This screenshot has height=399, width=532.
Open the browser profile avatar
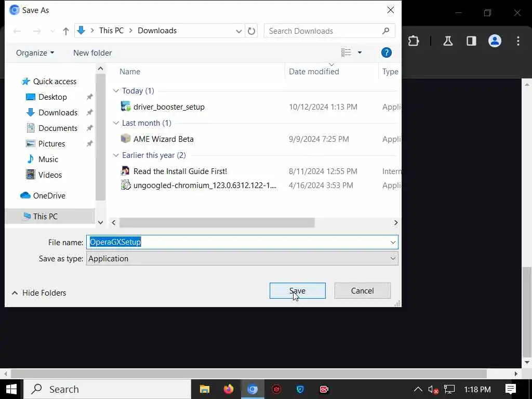click(x=495, y=41)
